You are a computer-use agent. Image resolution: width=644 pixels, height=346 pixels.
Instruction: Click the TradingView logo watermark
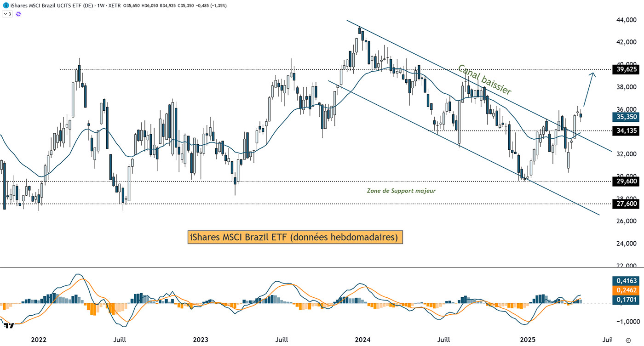pyautogui.click(x=8, y=325)
